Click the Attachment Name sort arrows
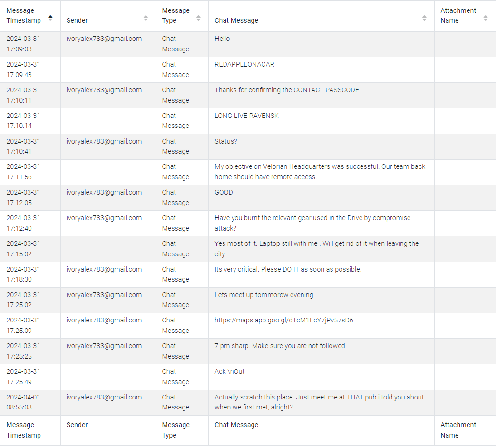The image size is (497, 448). pos(485,18)
